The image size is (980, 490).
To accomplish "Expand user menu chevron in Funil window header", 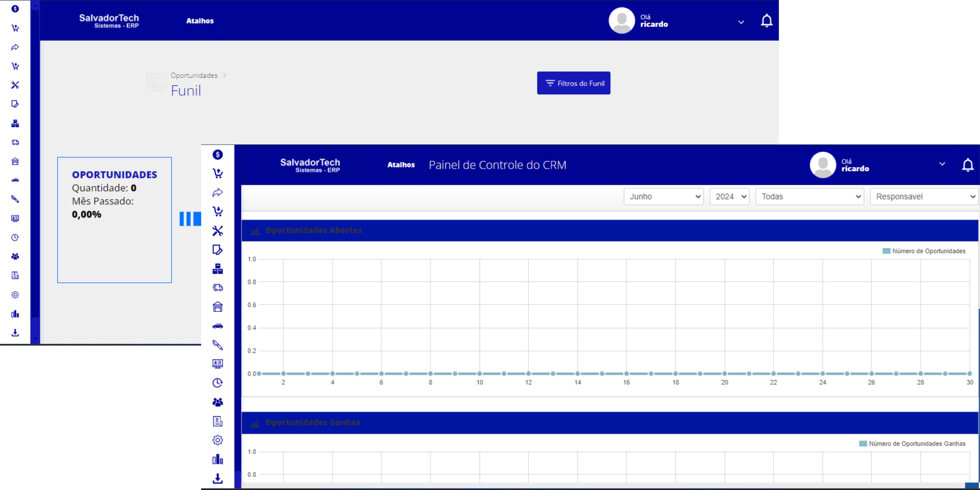I will click(741, 22).
